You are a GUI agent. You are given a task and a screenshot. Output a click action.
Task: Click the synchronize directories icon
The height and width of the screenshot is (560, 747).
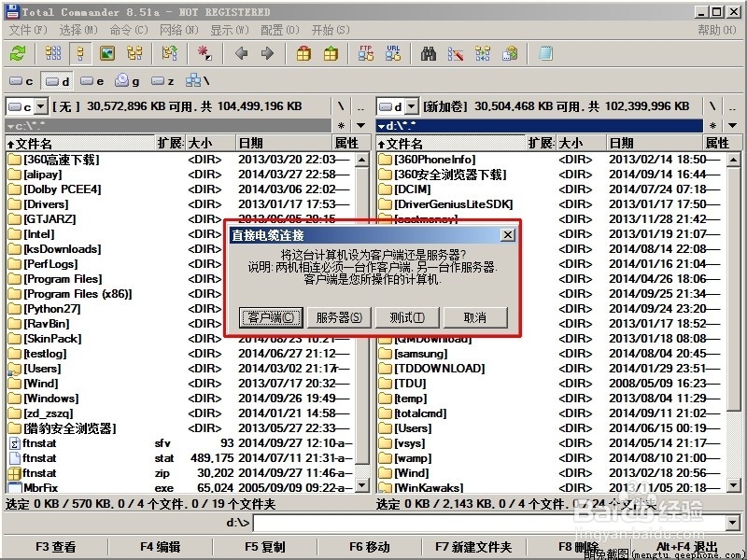click(x=483, y=53)
